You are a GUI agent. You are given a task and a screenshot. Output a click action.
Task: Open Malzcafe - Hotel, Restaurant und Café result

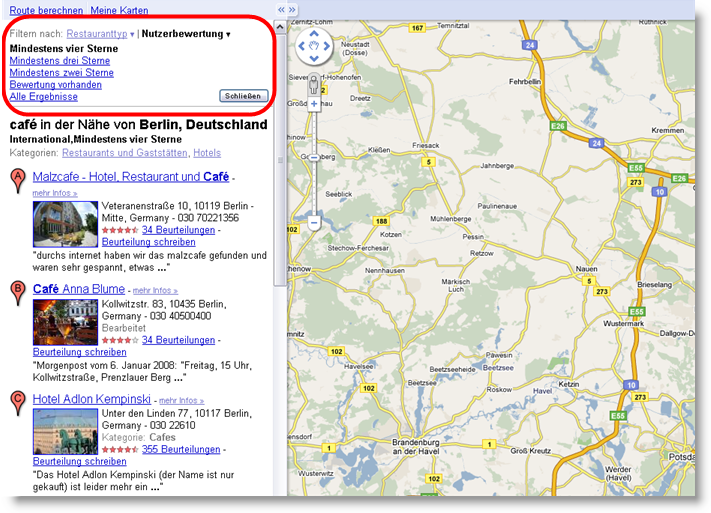click(131, 176)
